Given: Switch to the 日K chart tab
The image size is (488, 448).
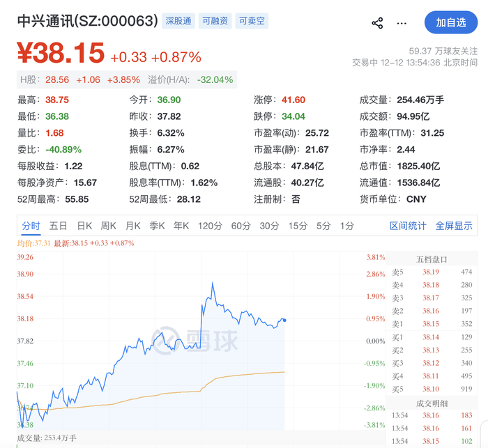Looking at the screenshot, I should [x=84, y=226].
